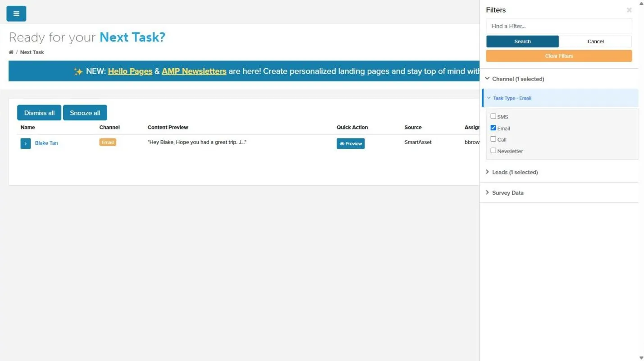Screen dimensions: 644x361
Task: Open the AMP Newsletters link
Action: 194,71
